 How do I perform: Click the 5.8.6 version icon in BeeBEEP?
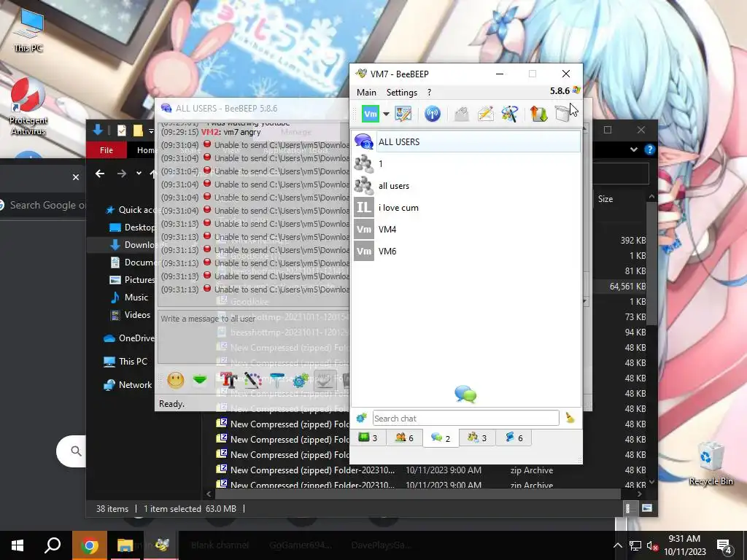[576, 90]
